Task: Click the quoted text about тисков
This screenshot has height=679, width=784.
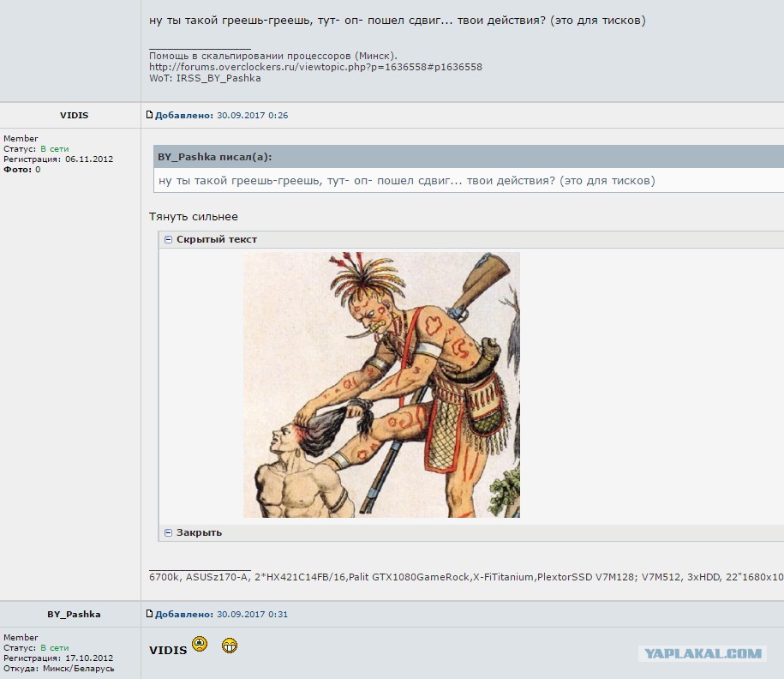Action: 406,181
